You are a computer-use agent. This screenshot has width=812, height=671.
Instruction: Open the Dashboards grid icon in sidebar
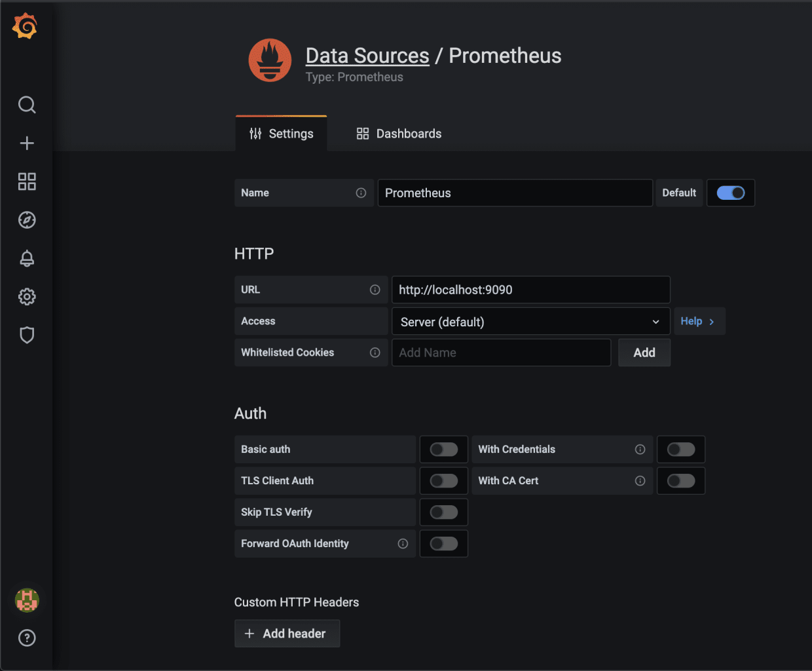[x=27, y=182]
